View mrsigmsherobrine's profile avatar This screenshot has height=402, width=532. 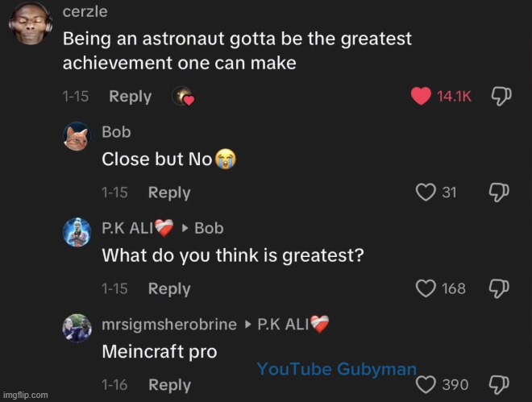pyautogui.click(x=77, y=328)
